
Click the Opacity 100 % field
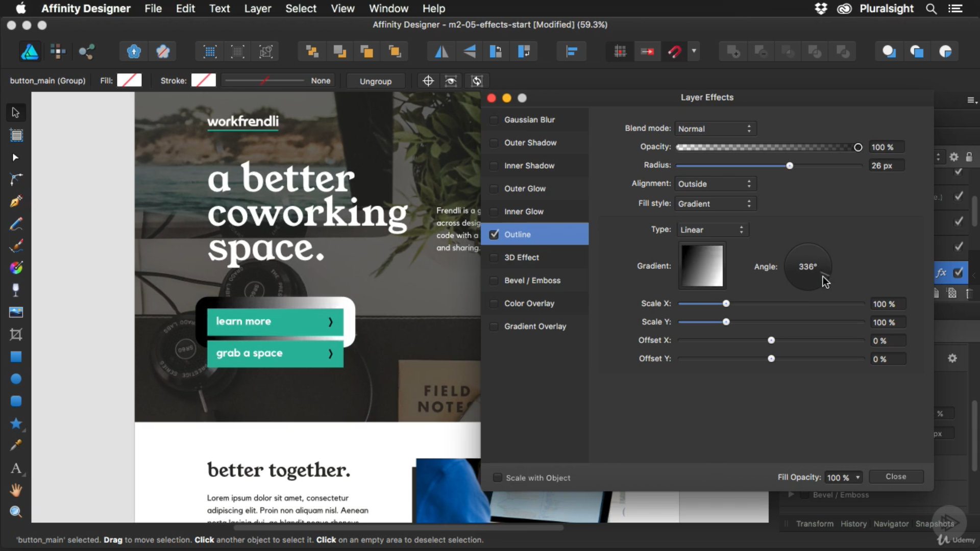[x=887, y=147]
